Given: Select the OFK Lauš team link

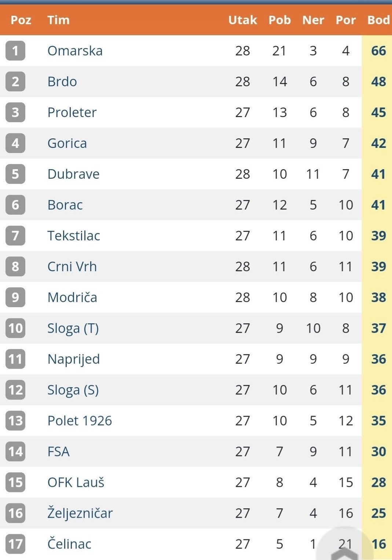Looking at the screenshot, I should coord(76,482).
